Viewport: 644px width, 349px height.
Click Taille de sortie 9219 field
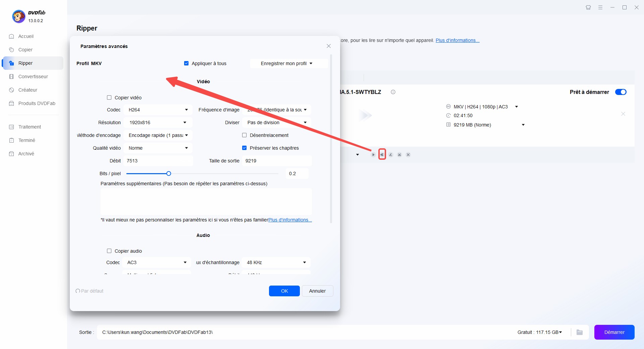click(x=277, y=161)
